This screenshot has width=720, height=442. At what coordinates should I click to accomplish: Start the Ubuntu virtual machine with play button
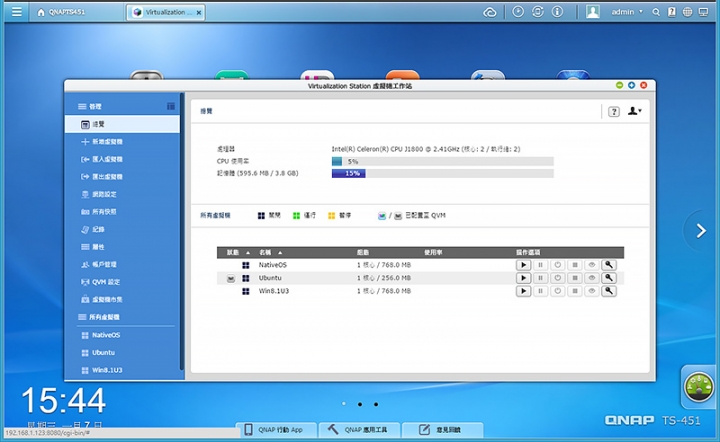coord(523,278)
